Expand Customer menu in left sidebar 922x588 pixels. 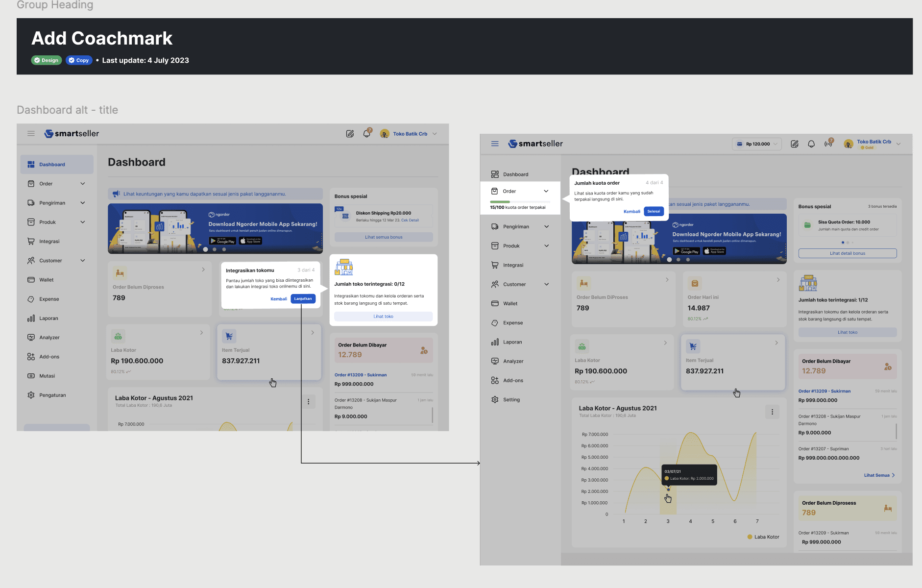83,261
